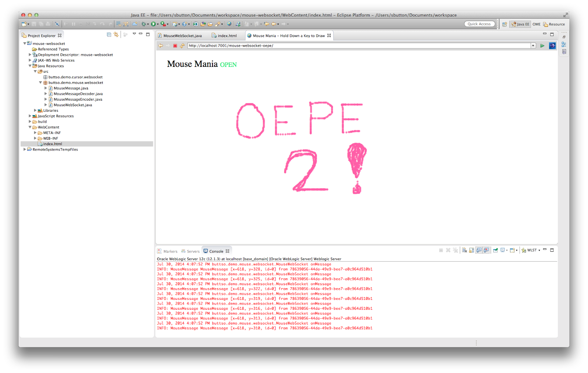Open the Project Explorer View Menu triangle
The width and height of the screenshot is (588, 373).
point(134,34)
